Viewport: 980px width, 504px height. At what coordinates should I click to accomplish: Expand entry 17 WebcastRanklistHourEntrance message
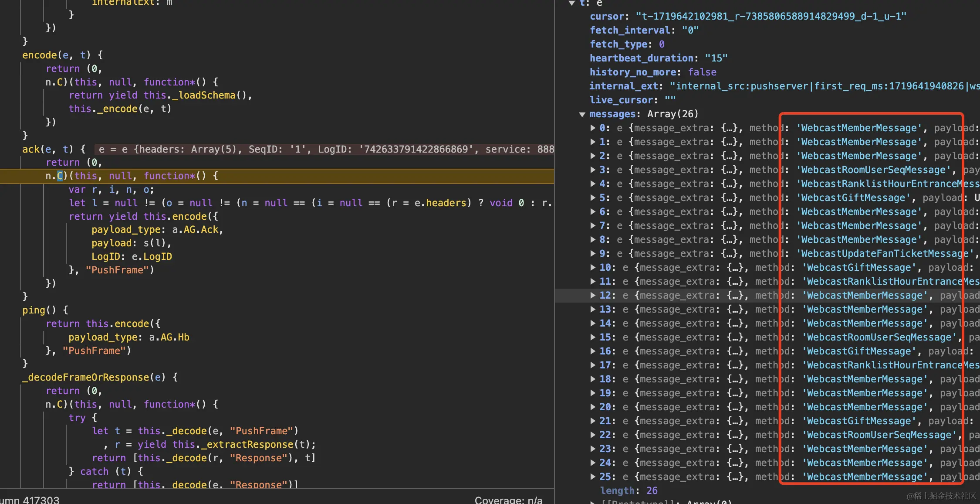click(593, 365)
